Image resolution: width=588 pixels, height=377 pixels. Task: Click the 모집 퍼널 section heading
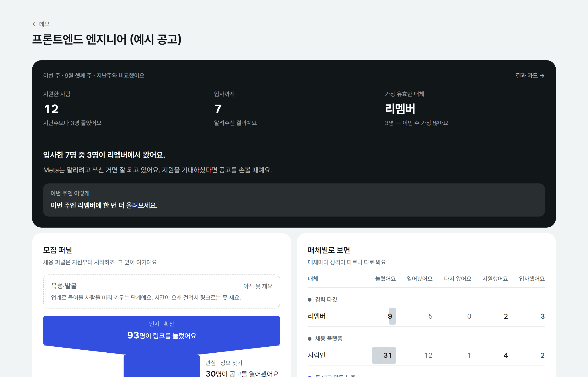coord(57,250)
